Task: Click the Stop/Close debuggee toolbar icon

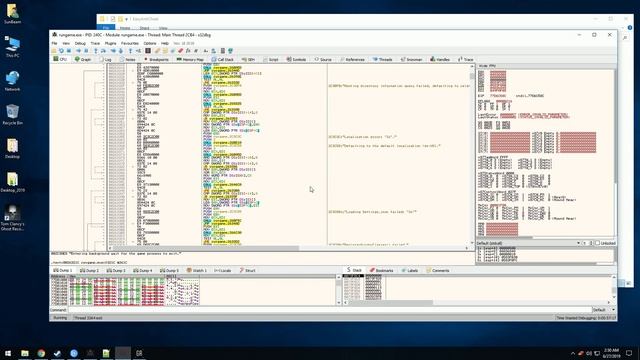Action: (x=69, y=51)
